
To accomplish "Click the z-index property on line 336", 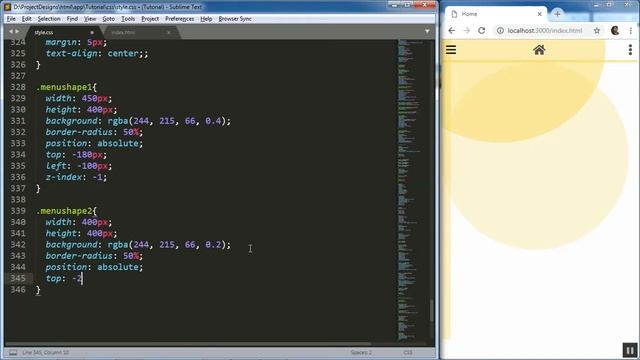I will [63, 177].
